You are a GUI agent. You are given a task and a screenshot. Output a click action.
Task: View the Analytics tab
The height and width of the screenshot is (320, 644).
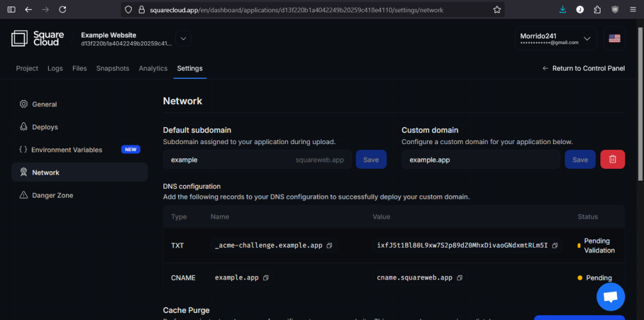point(153,68)
